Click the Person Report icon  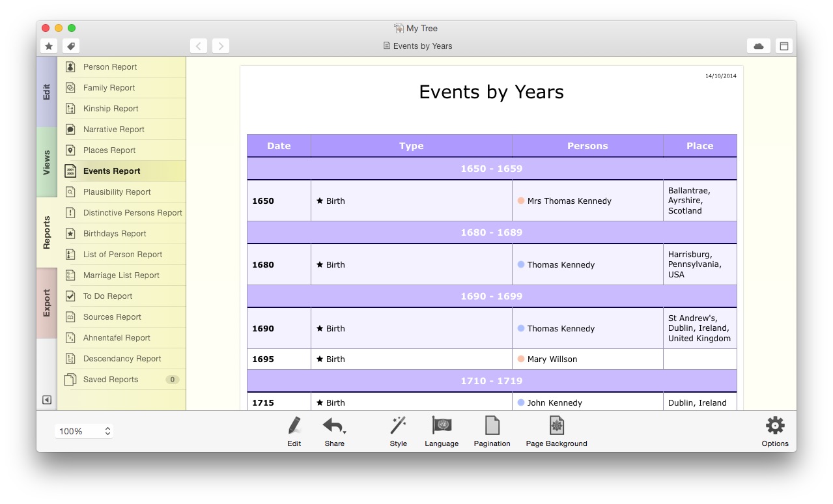(x=70, y=67)
